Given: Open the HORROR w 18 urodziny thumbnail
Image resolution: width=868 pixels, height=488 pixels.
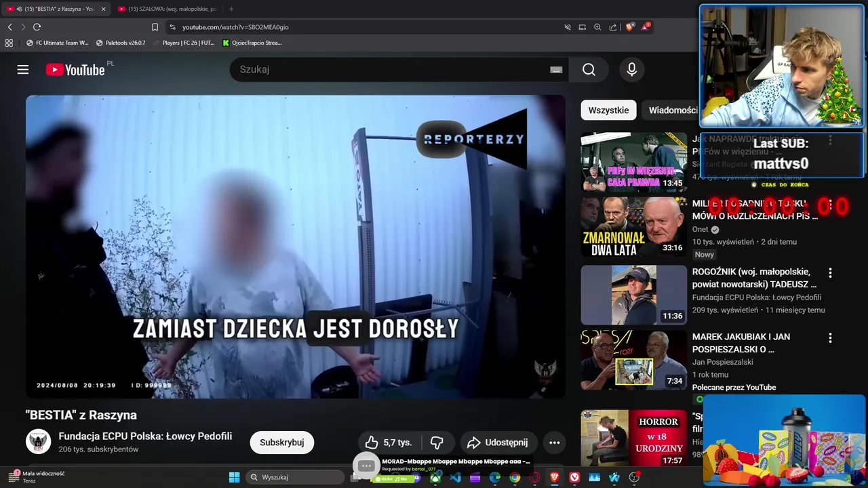Looking at the screenshot, I should [634, 439].
